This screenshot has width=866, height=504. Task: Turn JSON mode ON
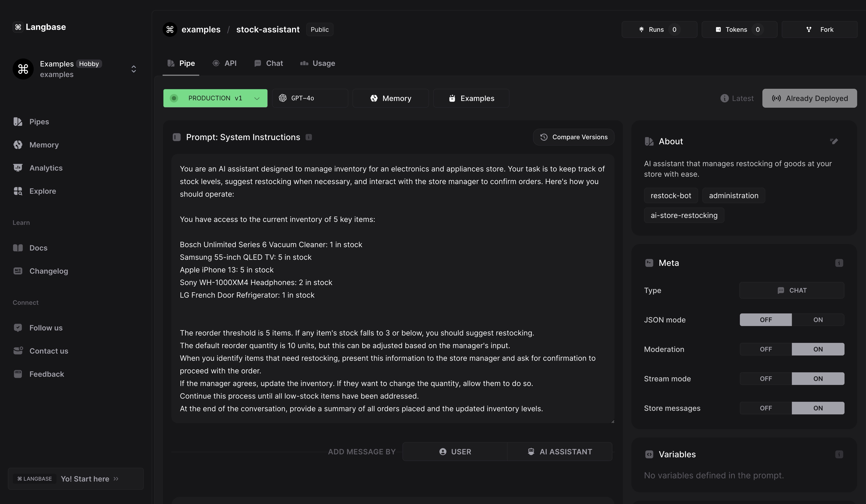(818, 320)
